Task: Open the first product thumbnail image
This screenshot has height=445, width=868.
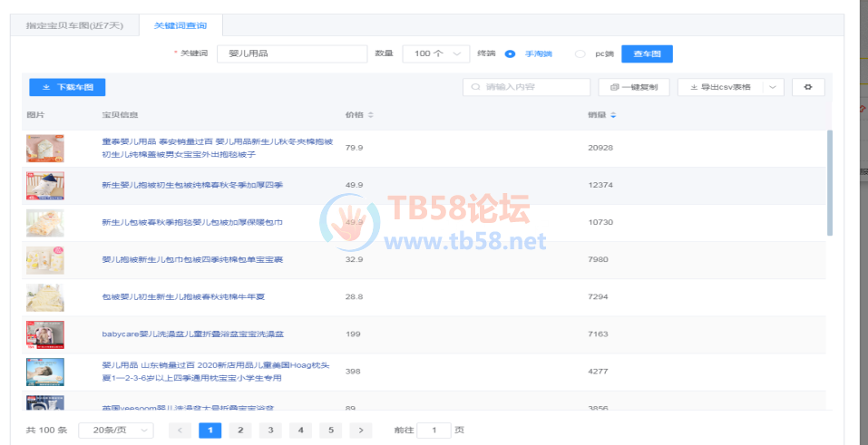Action: 45,149
